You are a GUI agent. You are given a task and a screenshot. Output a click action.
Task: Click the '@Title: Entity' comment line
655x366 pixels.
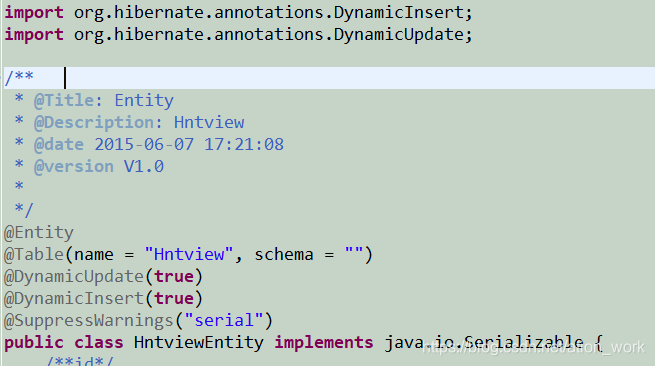tap(94, 100)
